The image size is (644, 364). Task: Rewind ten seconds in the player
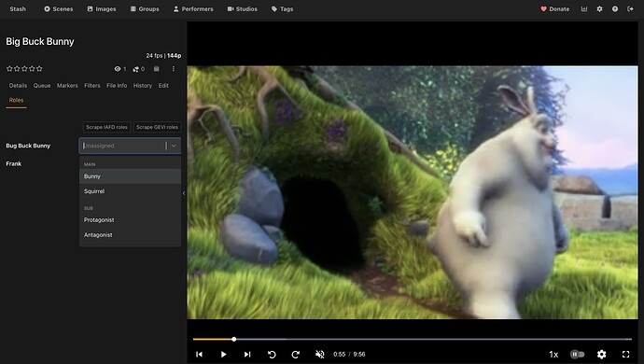pyautogui.click(x=272, y=354)
